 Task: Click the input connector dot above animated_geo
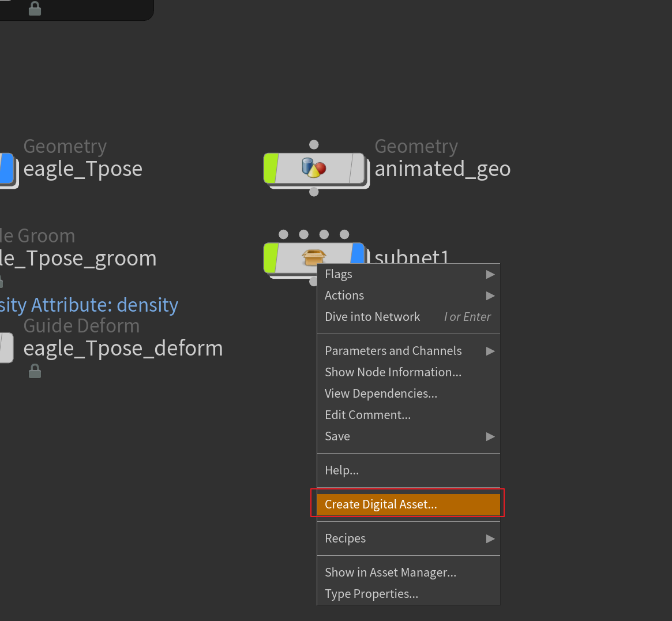[x=314, y=144]
